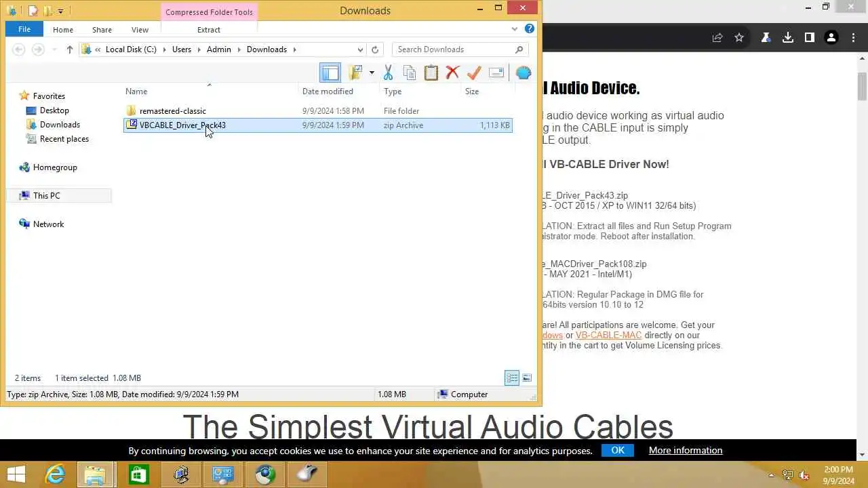Open the Extract ribbon tab
Image resolution: width=868 pixels, height=488 pixels.
tap(209, 30)
